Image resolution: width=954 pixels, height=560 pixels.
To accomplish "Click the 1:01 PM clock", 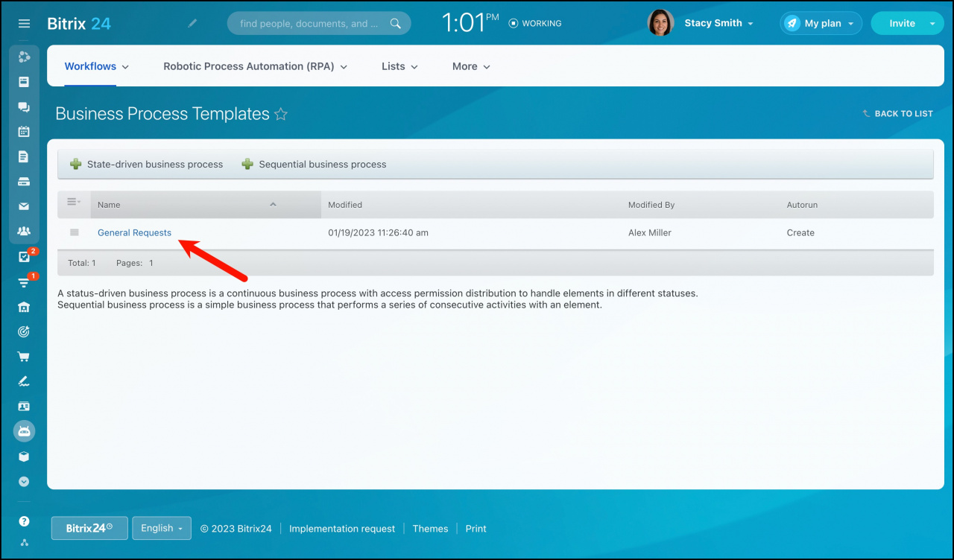I will [x=470, y=23].
